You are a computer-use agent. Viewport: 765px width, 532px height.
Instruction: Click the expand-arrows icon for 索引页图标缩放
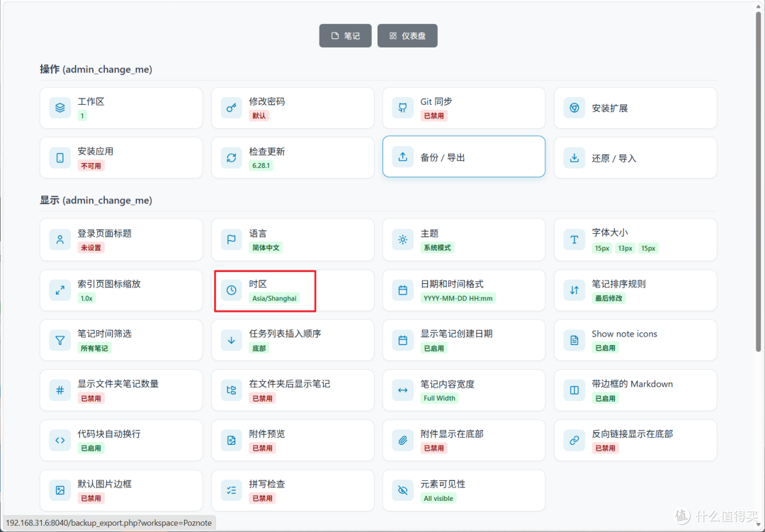60,290
